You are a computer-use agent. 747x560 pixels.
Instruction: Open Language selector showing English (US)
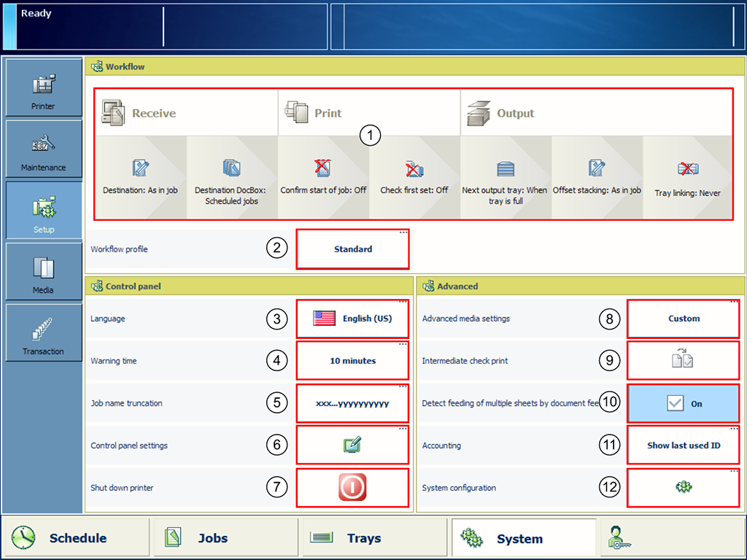click(x=352, y=319)
